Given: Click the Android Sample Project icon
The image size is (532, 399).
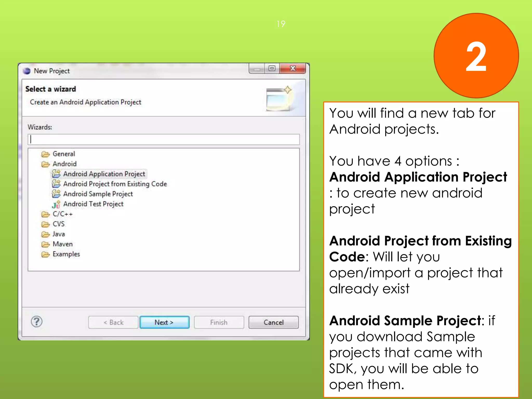Looking at the screenshot, I should click(x=56, y=194).
